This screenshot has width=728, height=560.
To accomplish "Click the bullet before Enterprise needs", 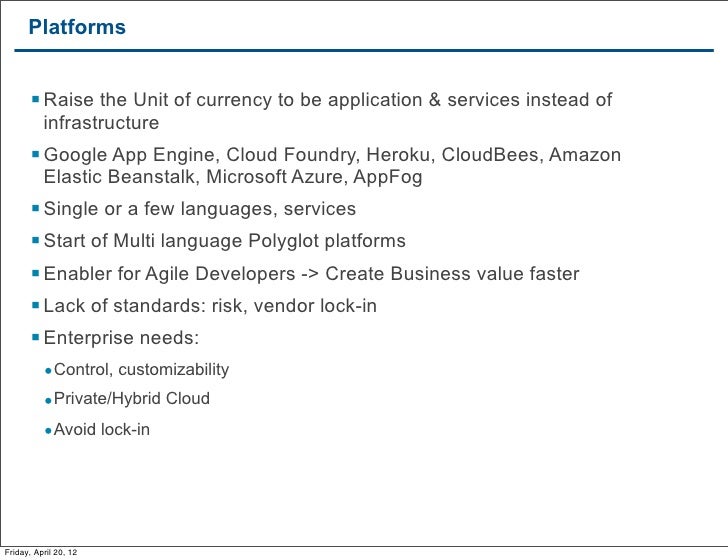I will coord(36,338).
